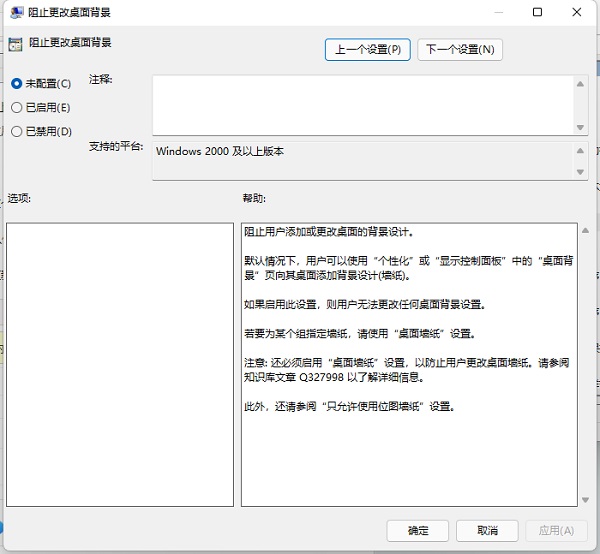600x554 pixels.
Task: Select the 未配置(C) radio option
Action: click(17, 83)
